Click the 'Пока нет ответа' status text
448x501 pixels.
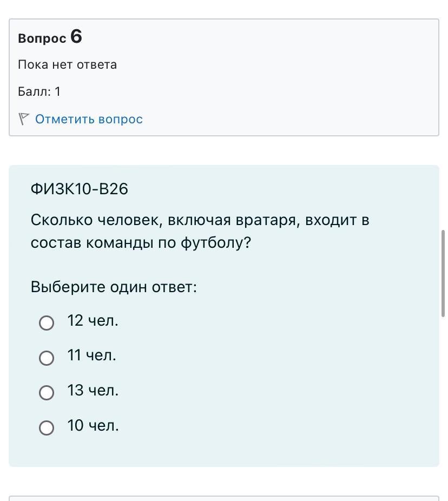(x=67, y=64)
